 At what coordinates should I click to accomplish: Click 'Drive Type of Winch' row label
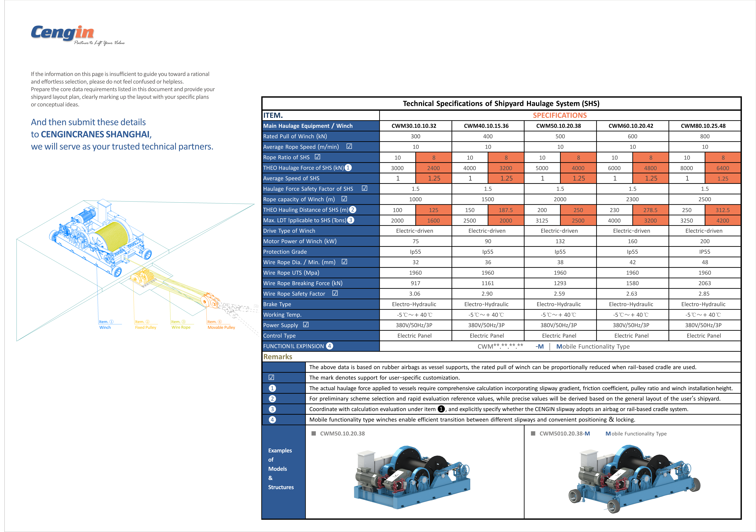289,231
